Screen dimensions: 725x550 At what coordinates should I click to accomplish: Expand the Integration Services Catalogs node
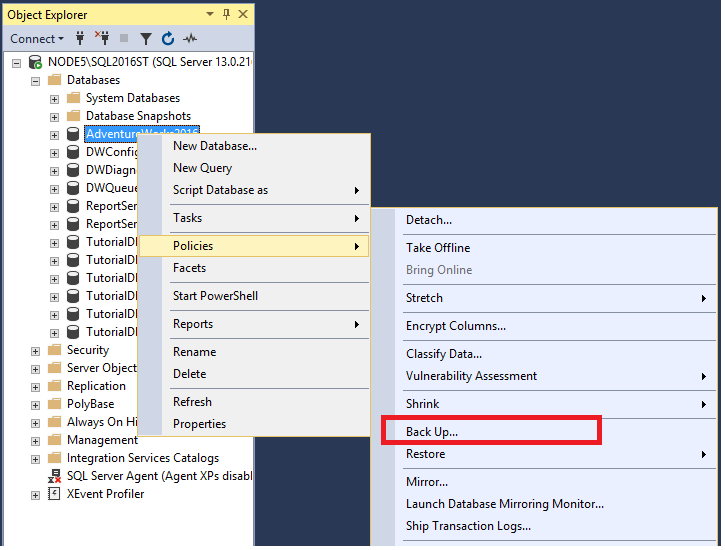[x=35, y=459]
